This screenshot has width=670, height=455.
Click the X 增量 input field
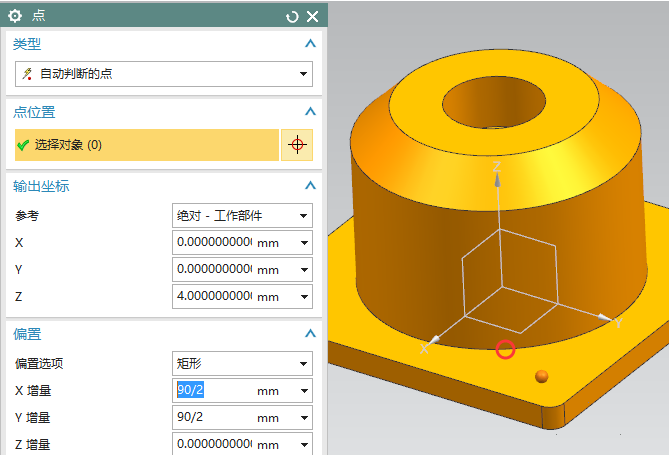tap(212, 391)
